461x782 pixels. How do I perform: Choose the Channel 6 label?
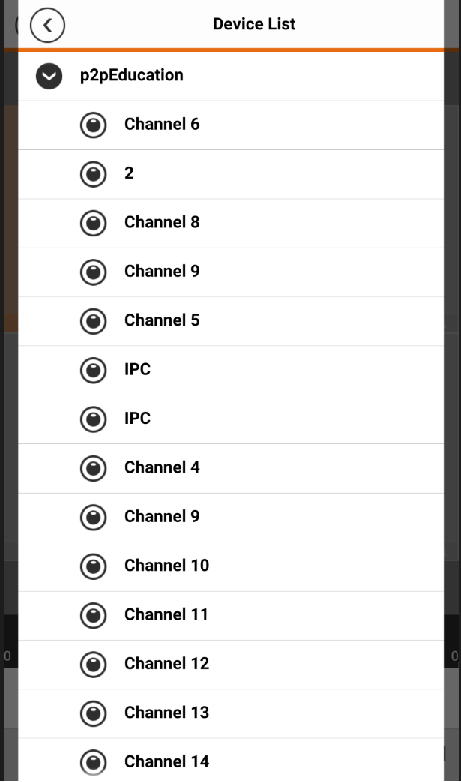point(162,124)
